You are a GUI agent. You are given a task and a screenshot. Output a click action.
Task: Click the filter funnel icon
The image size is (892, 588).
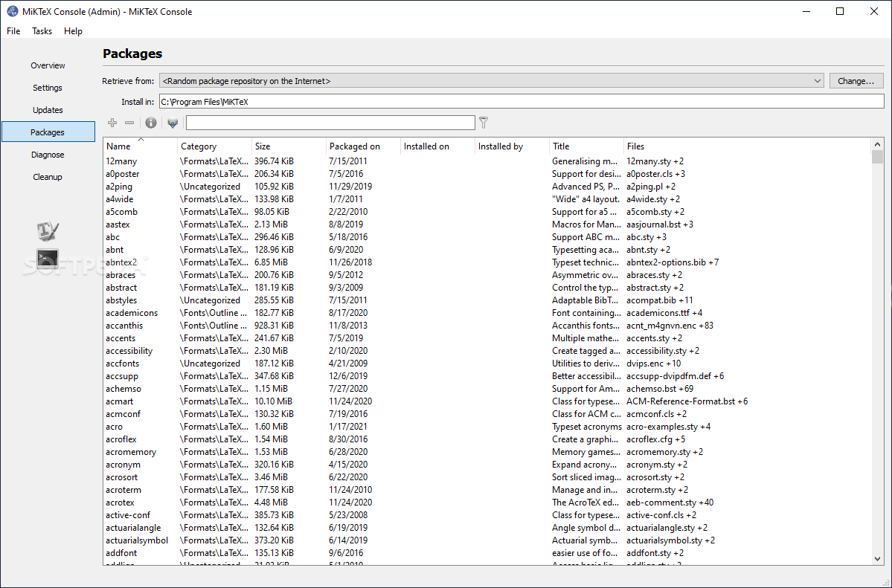(x=484, y=122)
